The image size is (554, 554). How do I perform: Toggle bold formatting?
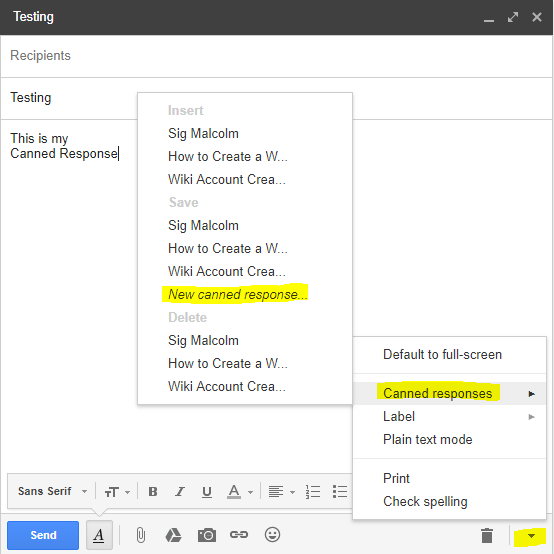tap(153, 491)
